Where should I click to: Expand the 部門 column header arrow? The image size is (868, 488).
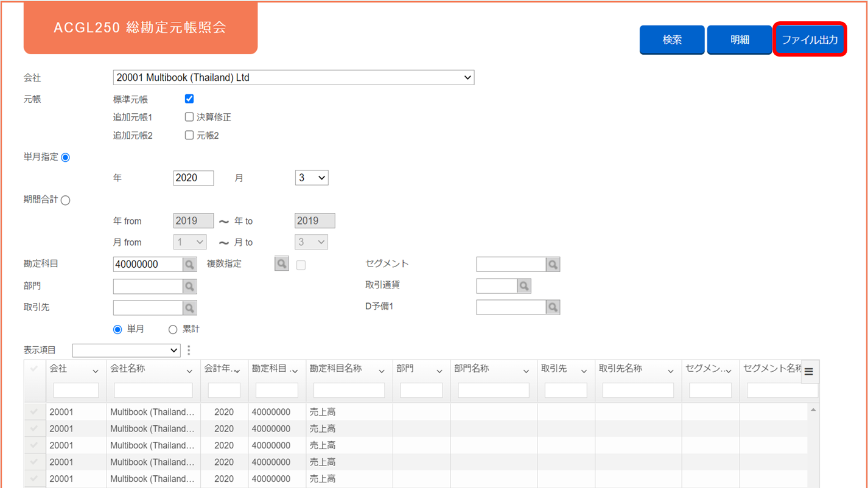click(x=439, y=371)
